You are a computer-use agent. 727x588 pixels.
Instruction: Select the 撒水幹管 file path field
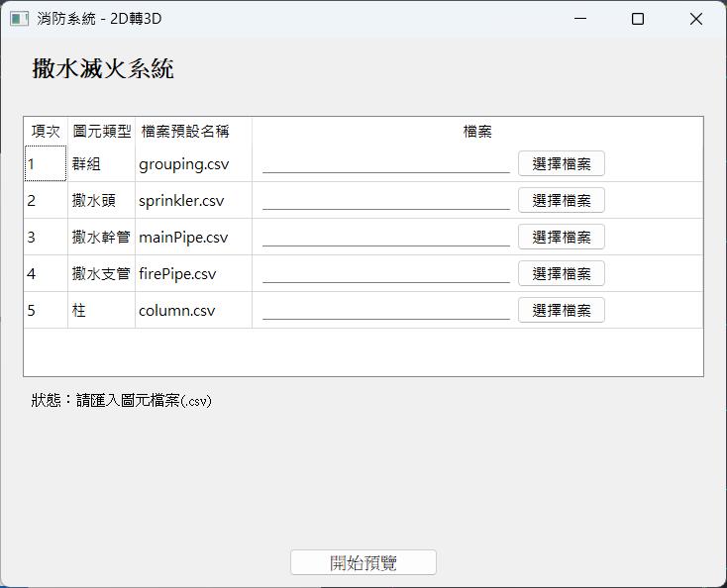tap(385, 238)
